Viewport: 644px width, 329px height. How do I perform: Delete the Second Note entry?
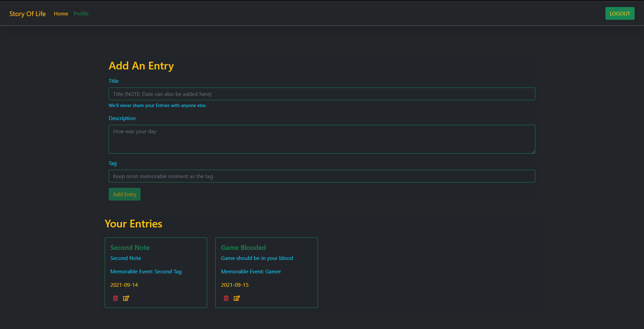click(115, 298)
